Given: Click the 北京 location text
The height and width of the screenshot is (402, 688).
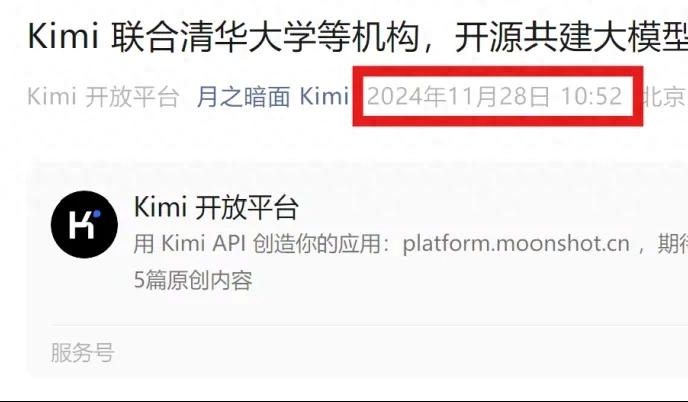Looking at the screenshot, I should [x=664, y=97].
